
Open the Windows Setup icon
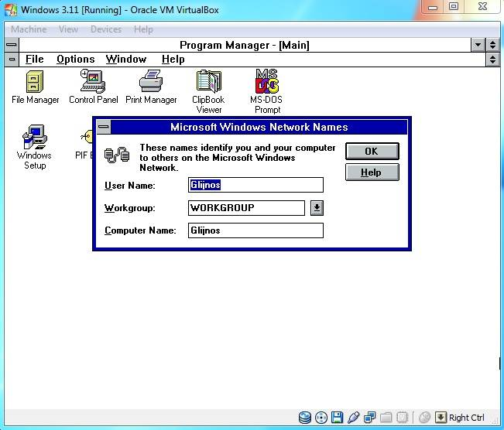34,138
